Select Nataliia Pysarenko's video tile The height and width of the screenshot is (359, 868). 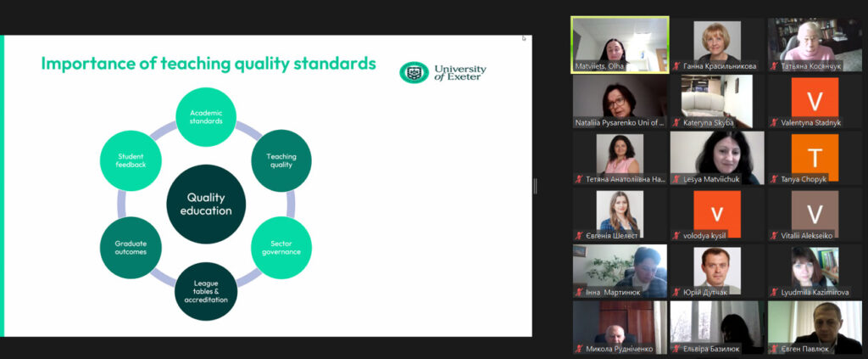coord(620,98)
